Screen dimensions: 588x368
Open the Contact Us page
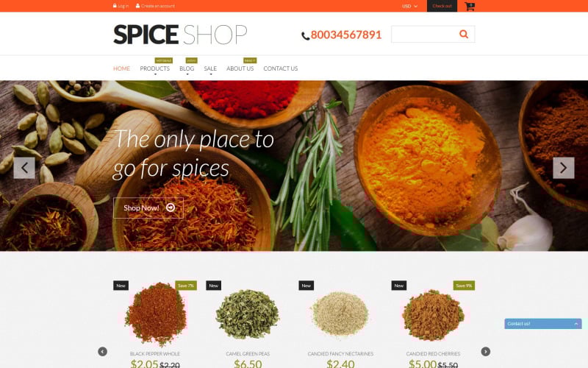[x=281, y=68]
